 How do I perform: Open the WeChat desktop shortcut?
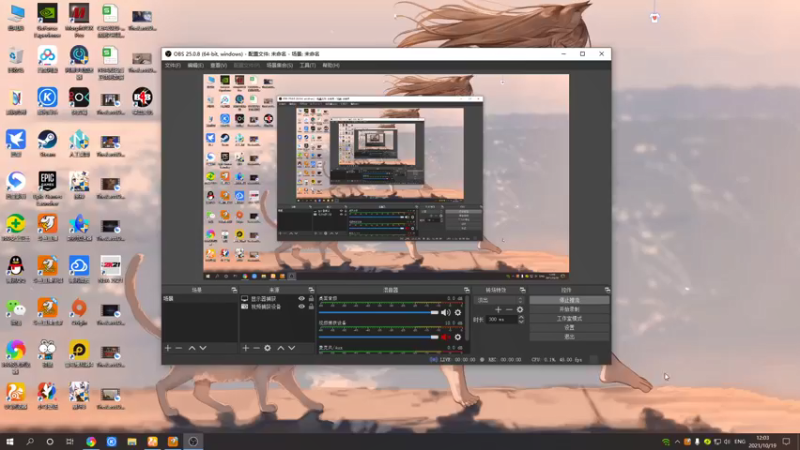click(16, 312)
